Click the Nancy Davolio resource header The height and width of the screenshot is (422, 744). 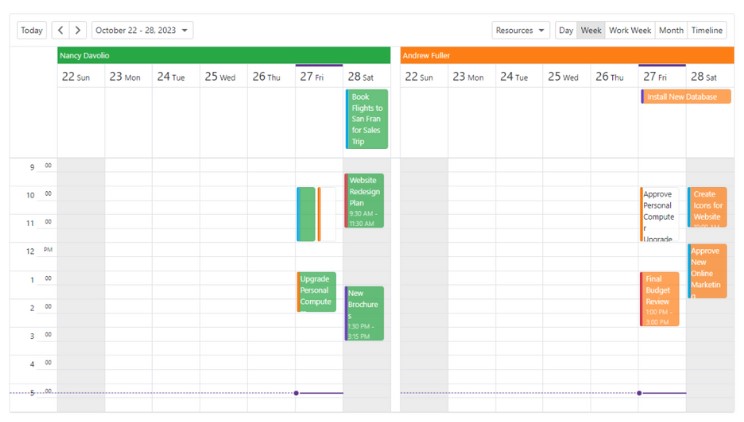coord(224,56)
